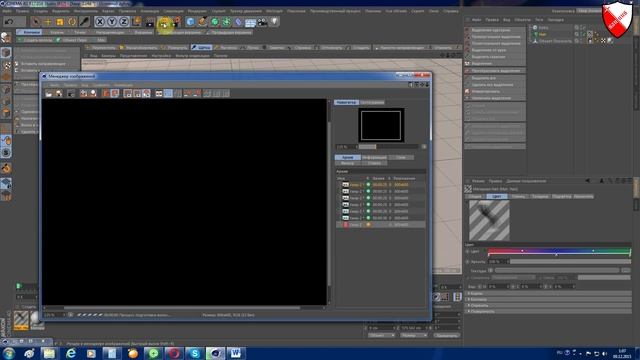
Task: Open the Навигатор tab in the Picture Viewer
Action: [346, 102]
